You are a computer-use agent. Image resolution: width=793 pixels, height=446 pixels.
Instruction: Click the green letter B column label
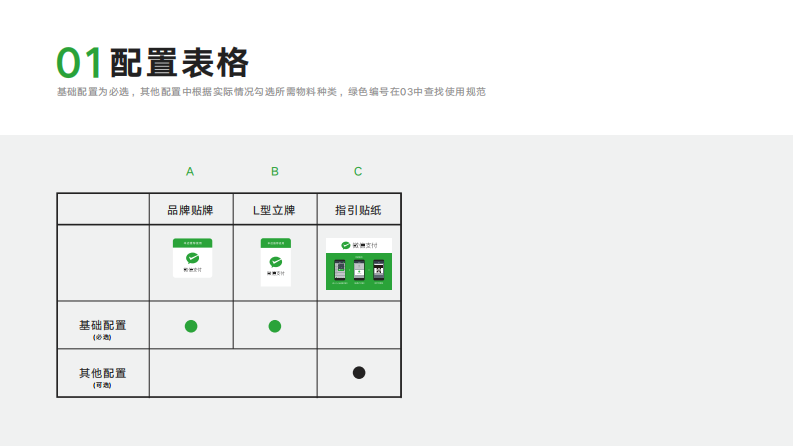pos(275,172)
